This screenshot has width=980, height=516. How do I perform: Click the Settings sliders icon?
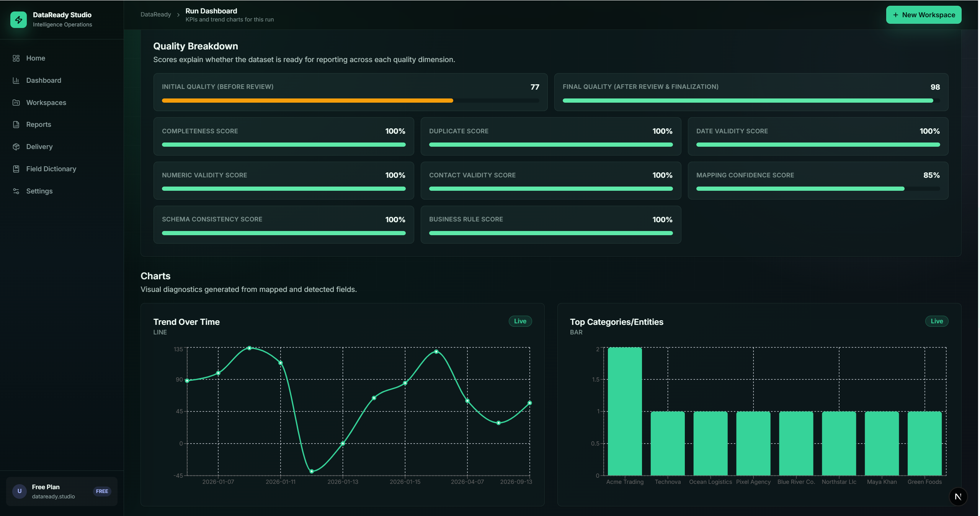[x=16, y=191]
